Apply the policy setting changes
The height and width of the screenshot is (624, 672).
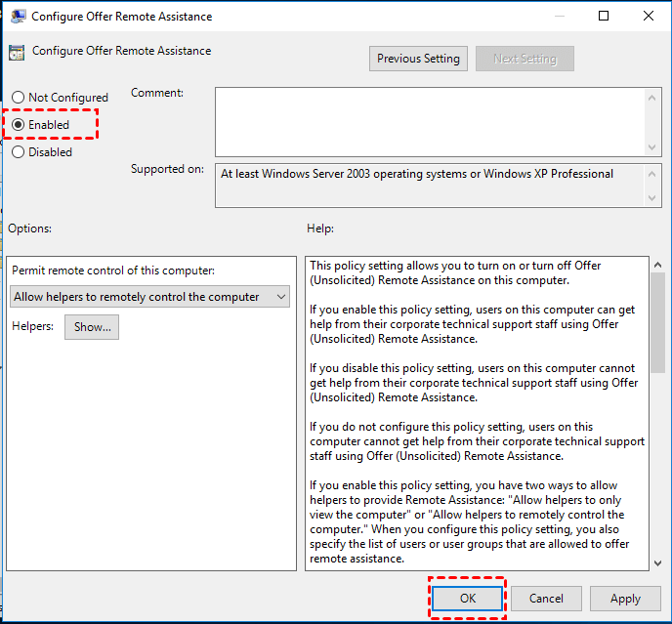pyautogui.click(x=625, y=599)
